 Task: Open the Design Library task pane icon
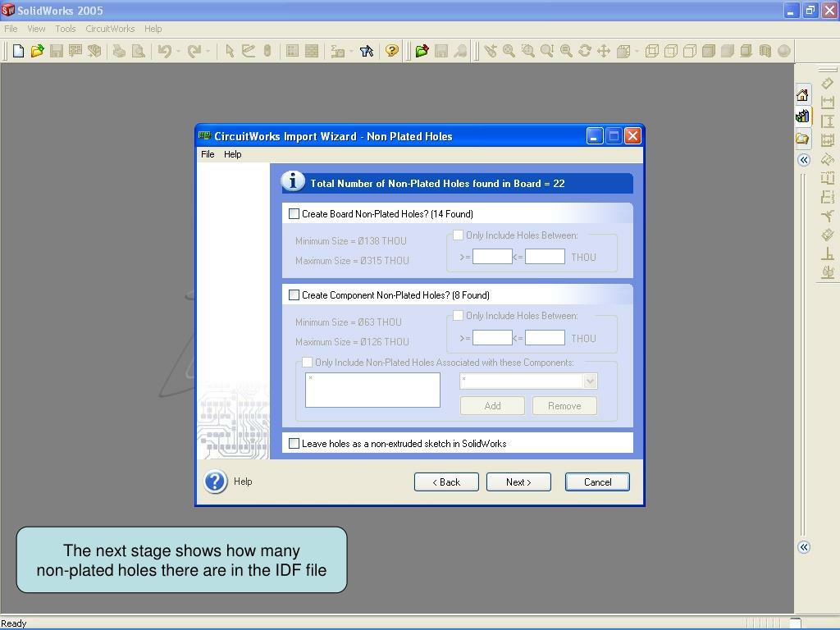pyautogui.click(x=802, y=116)
